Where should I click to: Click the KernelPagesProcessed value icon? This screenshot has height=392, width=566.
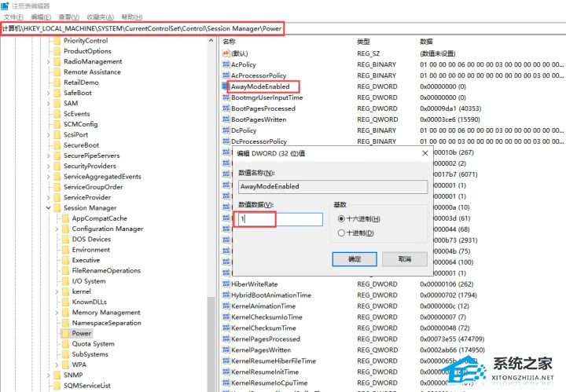click(x=226, y=339)
